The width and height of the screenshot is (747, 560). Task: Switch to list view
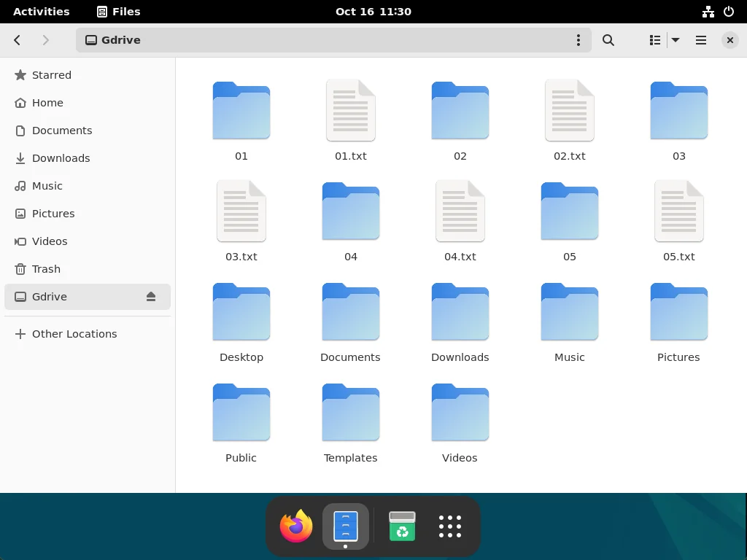pos(655,40)
